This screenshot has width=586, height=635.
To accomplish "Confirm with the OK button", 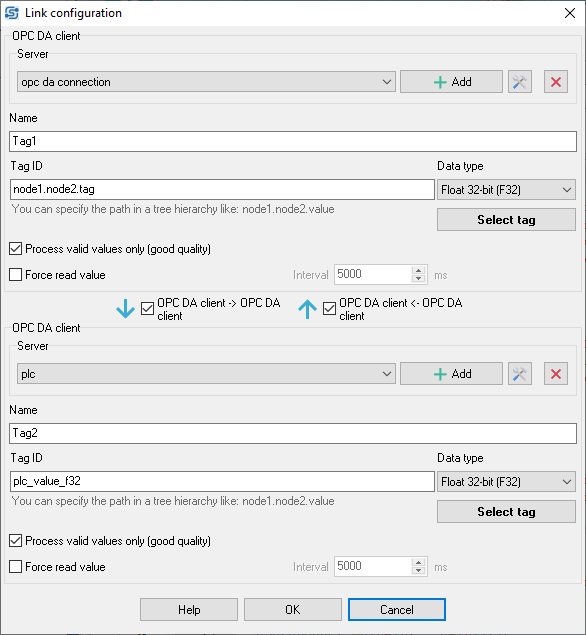I will pos(292,609).
